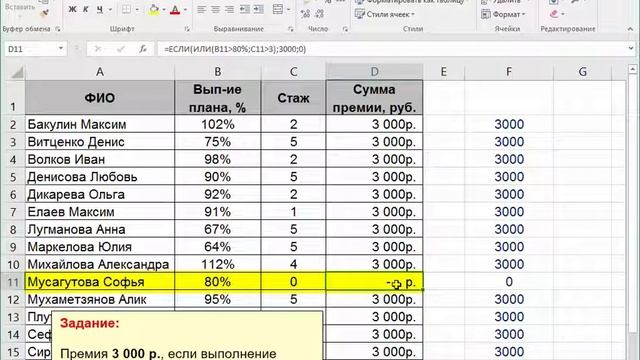Toggle underline (Ч) formatting
The width and height of the screenshot is (640, 360).
(x=100, y=9)
